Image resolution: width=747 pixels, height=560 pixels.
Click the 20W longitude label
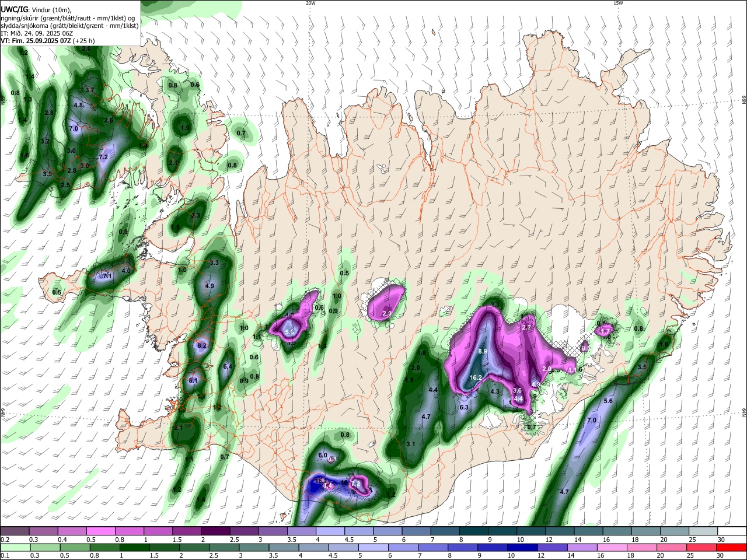[310, 3]
